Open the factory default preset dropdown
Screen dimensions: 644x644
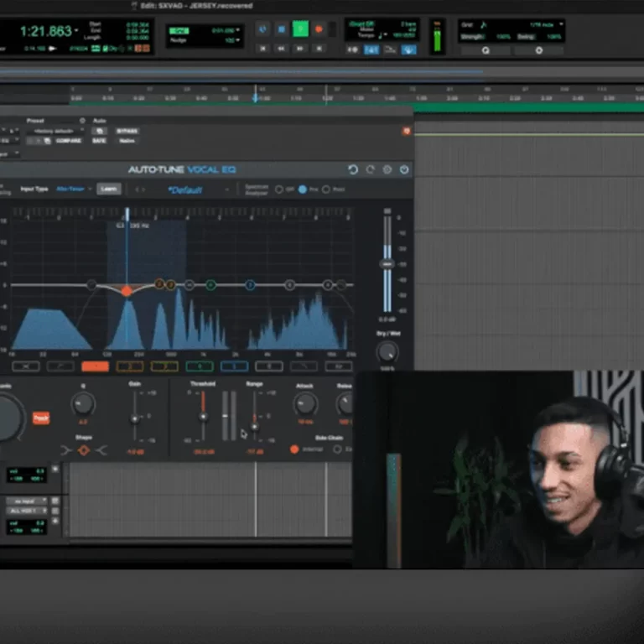tap(55, 131)
